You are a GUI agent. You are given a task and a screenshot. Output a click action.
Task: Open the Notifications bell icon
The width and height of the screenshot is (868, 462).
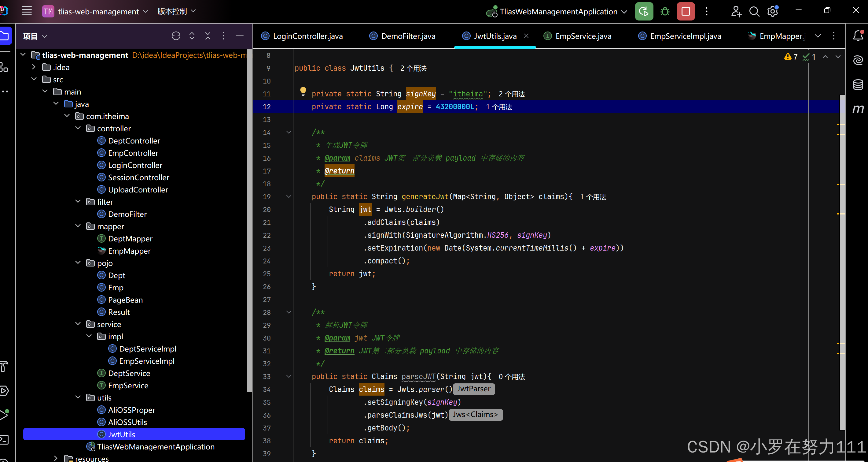858,36
